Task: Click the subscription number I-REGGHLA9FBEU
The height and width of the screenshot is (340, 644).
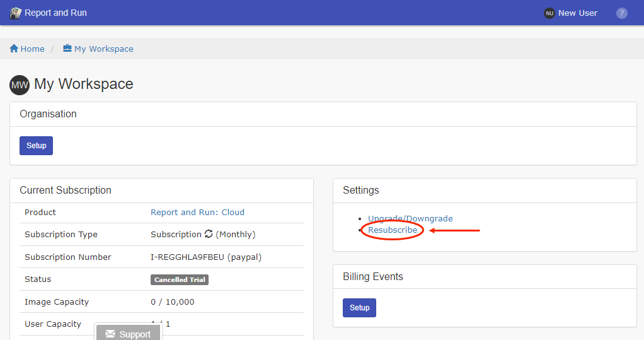Action: (187, 257)
